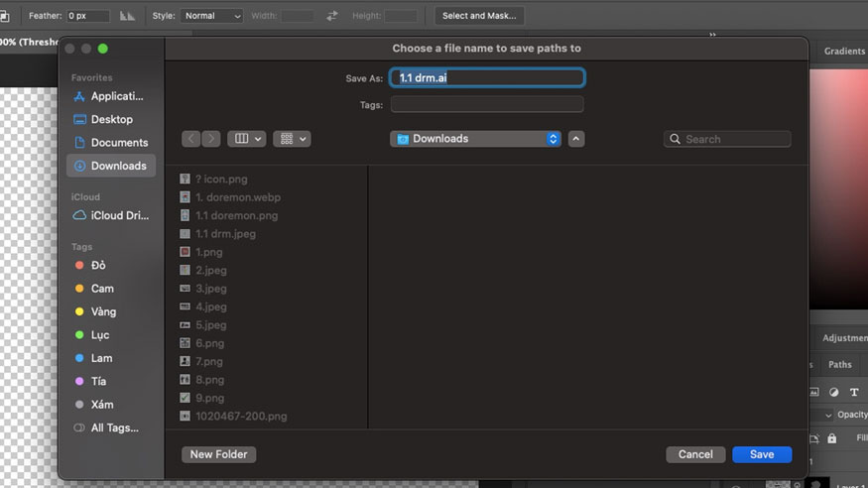Click the lock icon in Layers panel
This screenshot has width=868, height=488.
832,438
